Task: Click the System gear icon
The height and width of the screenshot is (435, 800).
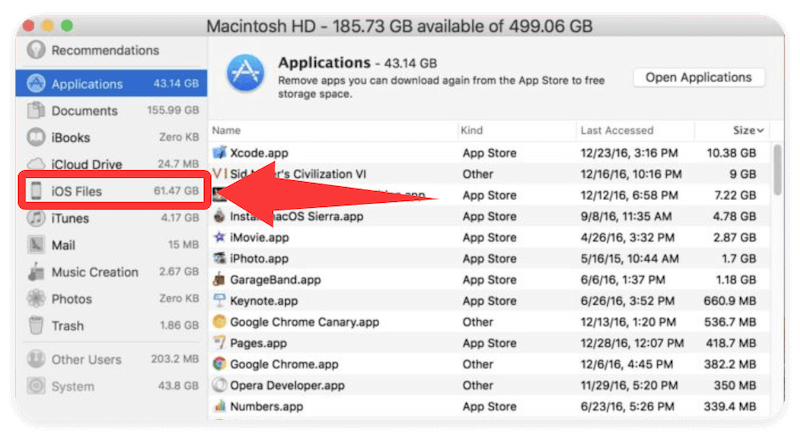Action: pyautogui.click(x=36, y=386)
